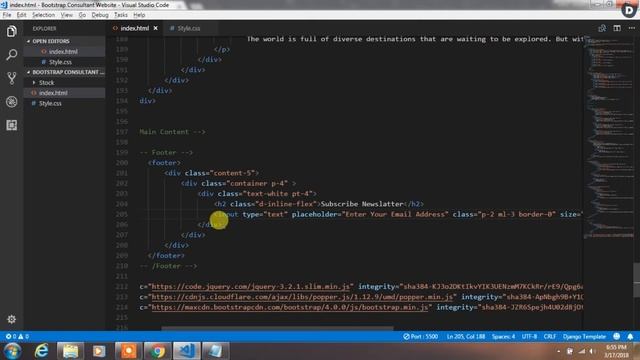Click the errors and warnings status indicator
Screen dimensions: 640x360
coord(17,337)
